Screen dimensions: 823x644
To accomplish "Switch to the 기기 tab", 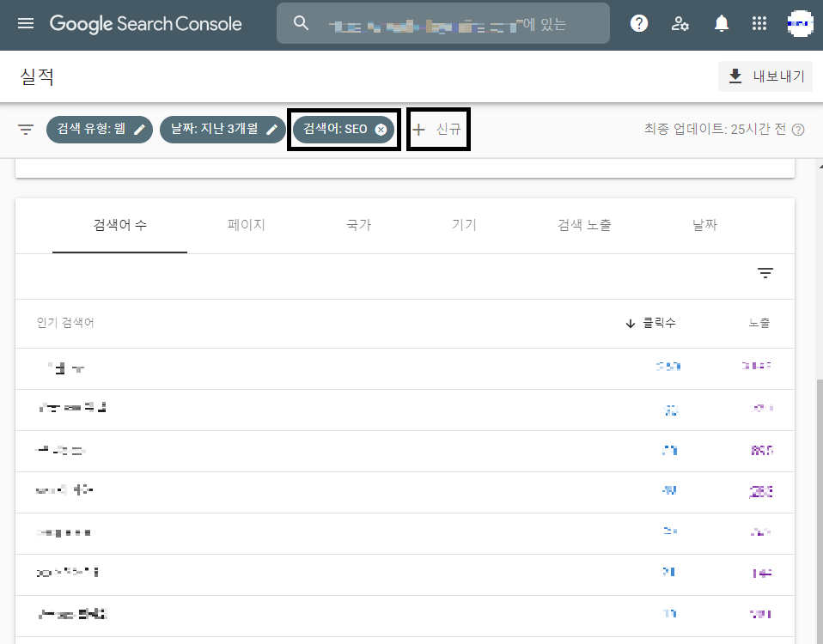I will (465, 225).
